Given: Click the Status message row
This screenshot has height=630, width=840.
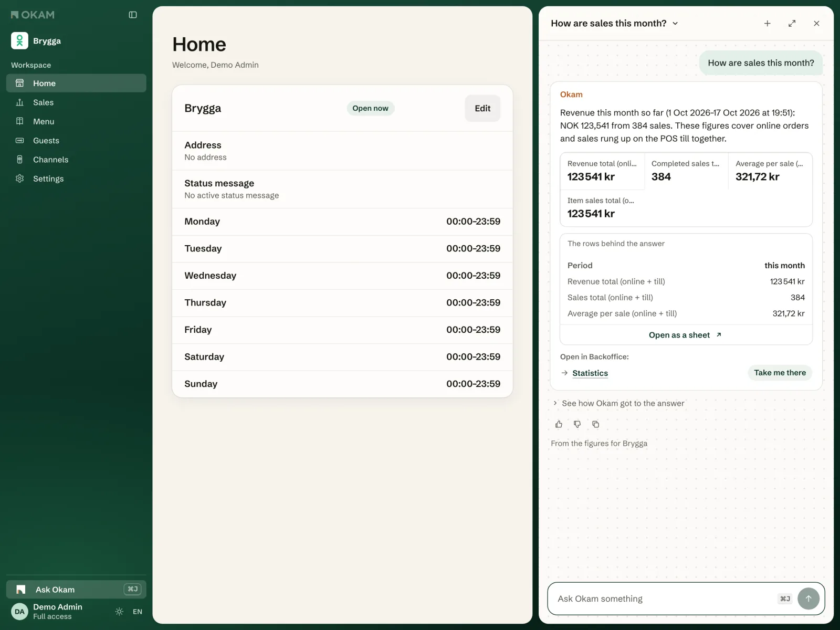Looking at the screenshot, I should click(342, 189).
